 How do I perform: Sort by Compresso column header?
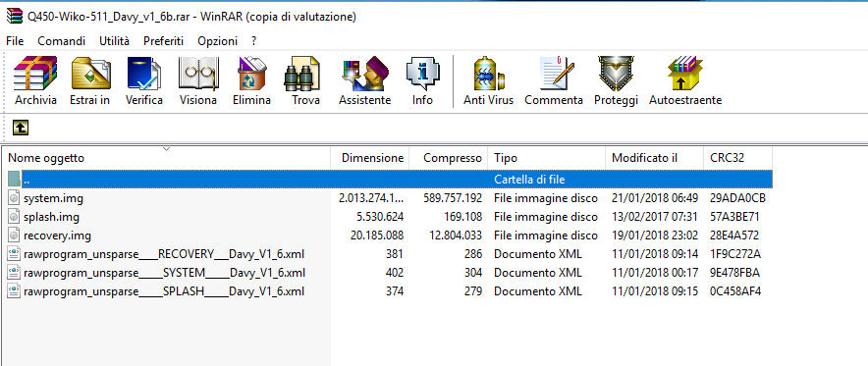449,158
